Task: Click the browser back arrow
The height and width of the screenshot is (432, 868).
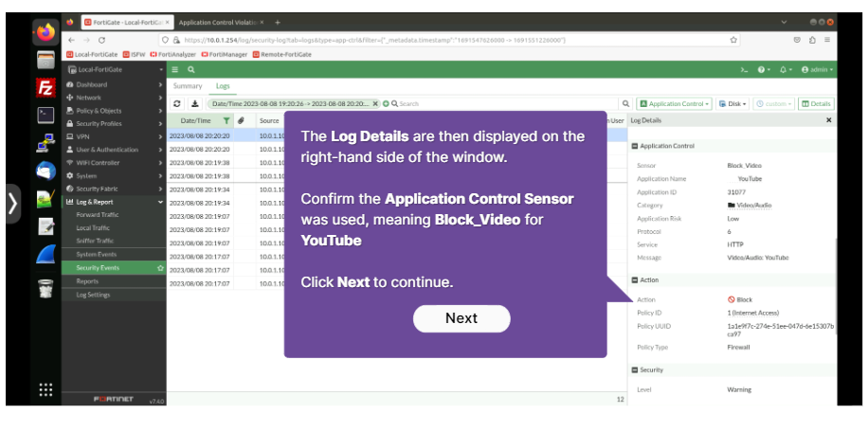Action: (71, 40)
